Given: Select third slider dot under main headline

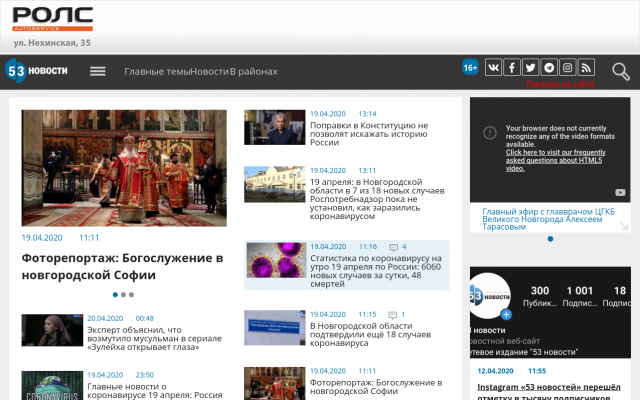Looking at the screenshot, I should tap(131, 295).
